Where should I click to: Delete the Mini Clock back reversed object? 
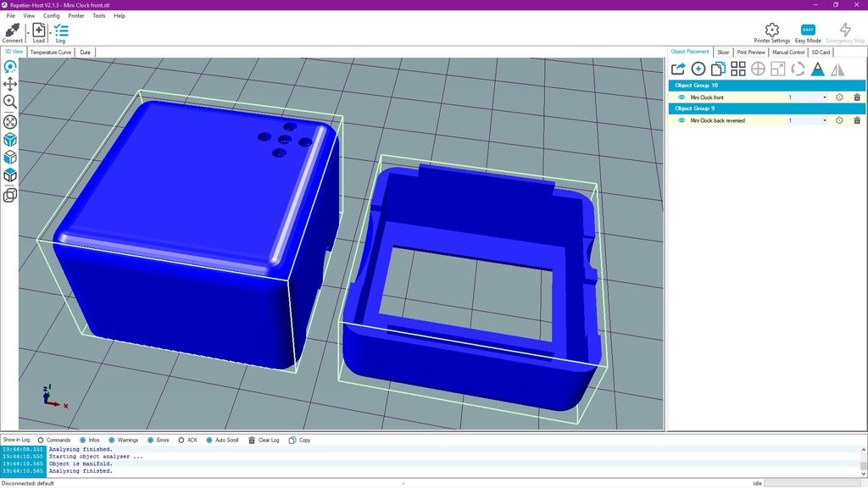[x=857, y=120]
